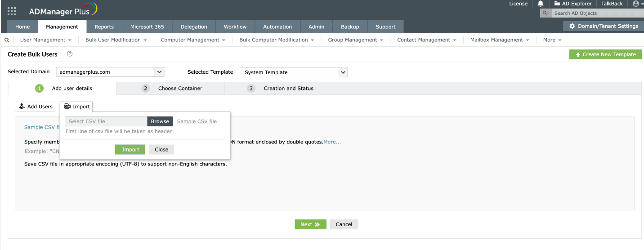Image resolution: width=644 pixels, height=250 pixels.
Task: Click the AD Explorer folder icon
Action: (557, 4)
